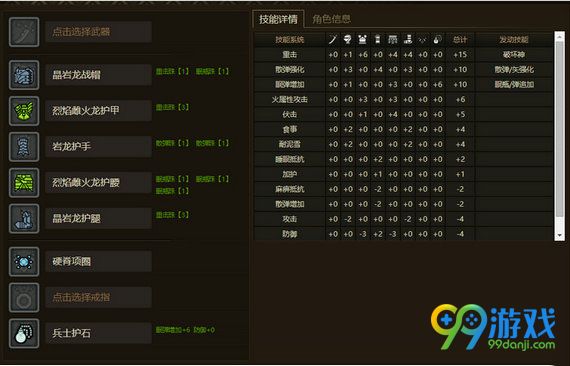Click the 兵士护石 talisman name button
Viewport: 570px width, 366px height.
99,333
